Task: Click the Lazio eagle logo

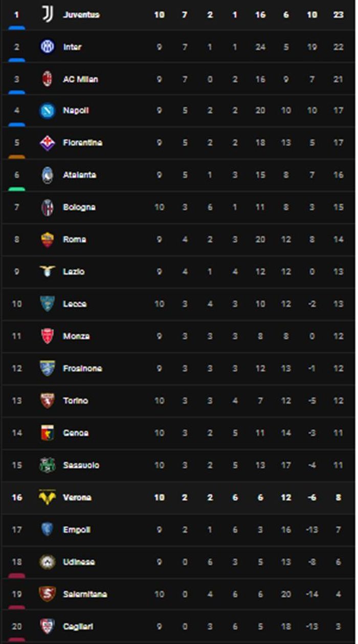Action: [48, 271]
